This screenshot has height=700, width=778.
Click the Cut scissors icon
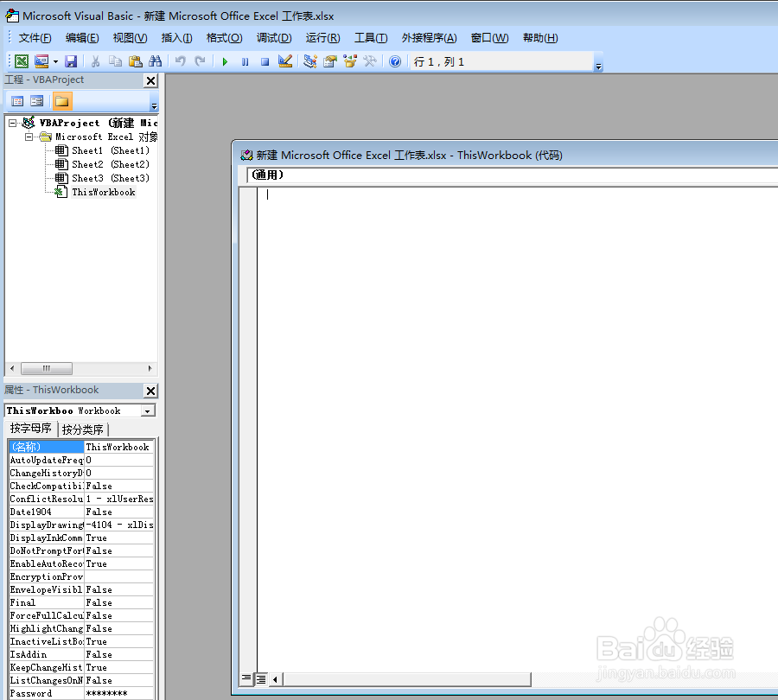click(96, 61)
